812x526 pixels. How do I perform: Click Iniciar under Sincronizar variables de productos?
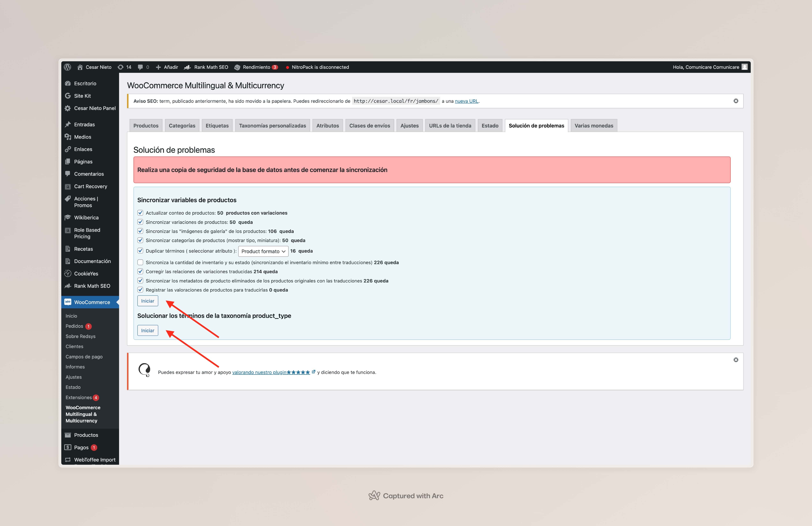(148, 301)
